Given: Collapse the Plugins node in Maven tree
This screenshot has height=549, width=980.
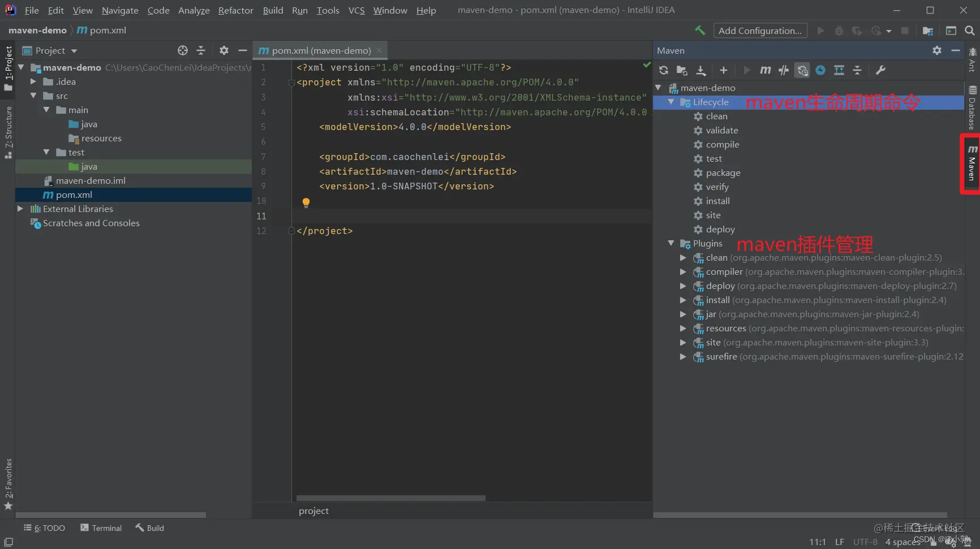Looking at the screenshot, I should [671, 243].
